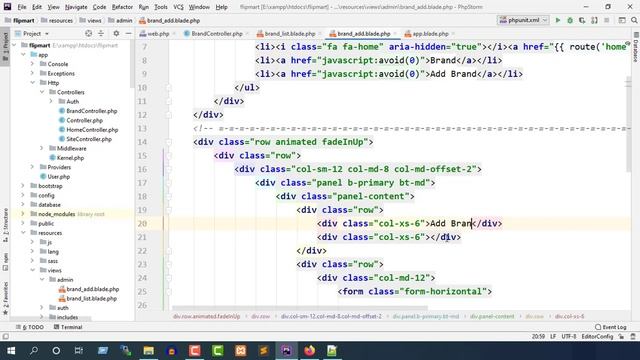Open Kernel.php in the project tree
This screenshot has width=640, height=360.
(x=67, y=158)
